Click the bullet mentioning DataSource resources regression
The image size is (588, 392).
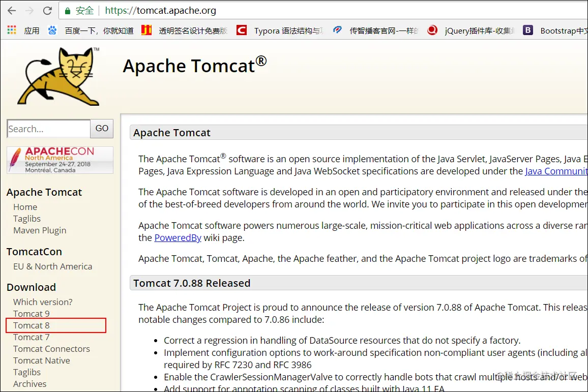[342, 340]
